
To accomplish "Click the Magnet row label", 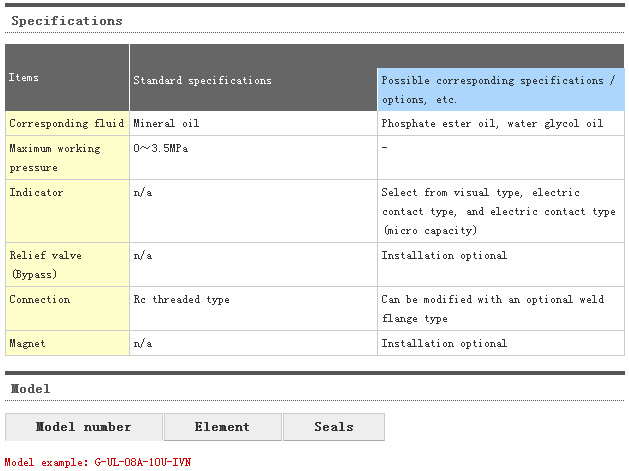I will point(27,343).
